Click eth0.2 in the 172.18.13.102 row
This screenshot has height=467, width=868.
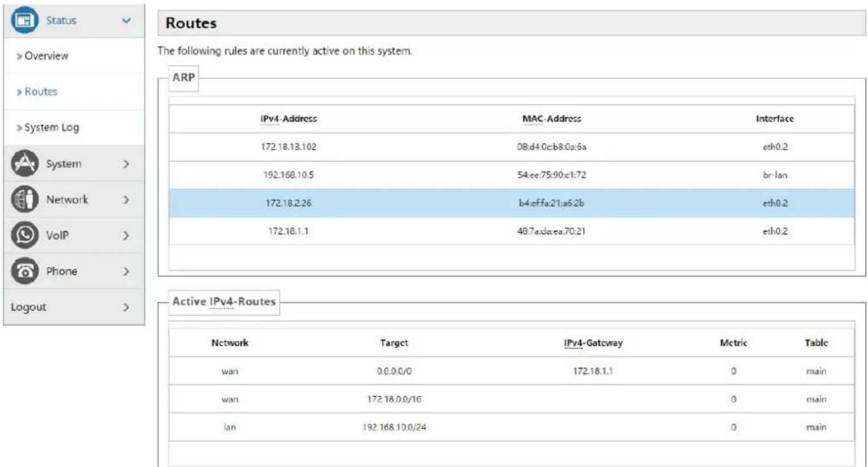(775, 147)
